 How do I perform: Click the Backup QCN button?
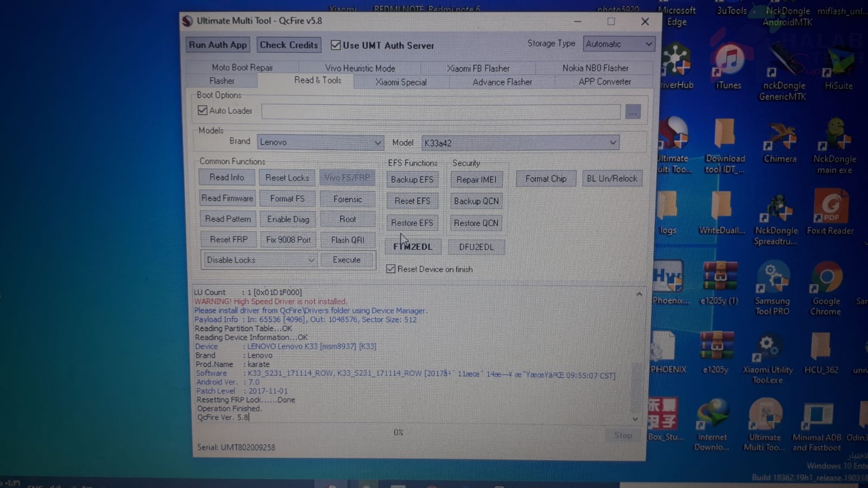476,201
